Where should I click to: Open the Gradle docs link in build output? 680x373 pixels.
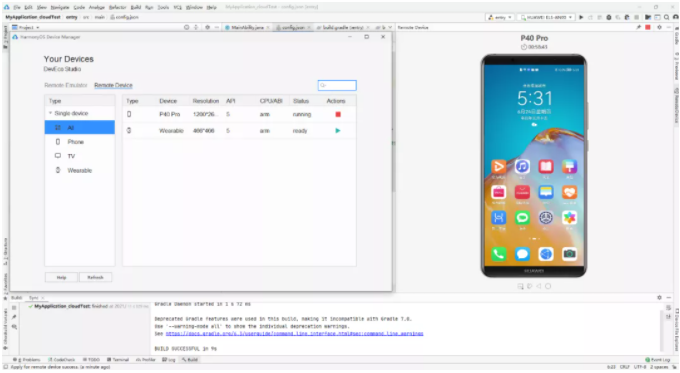pos(294,334)
